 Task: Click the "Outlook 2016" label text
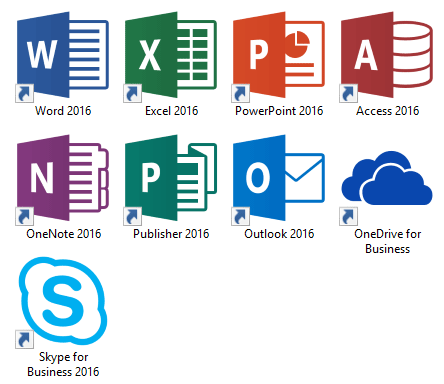tap(279, 234)
